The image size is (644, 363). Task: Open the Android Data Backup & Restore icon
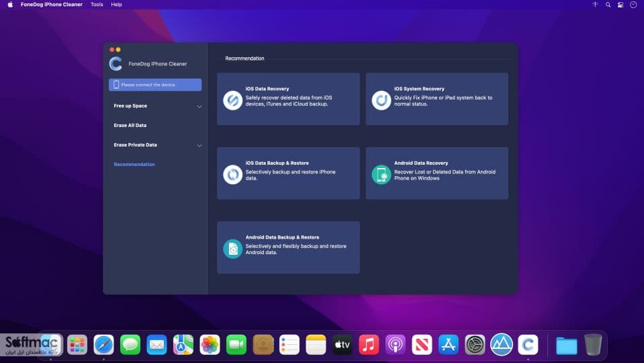point(232,249)
